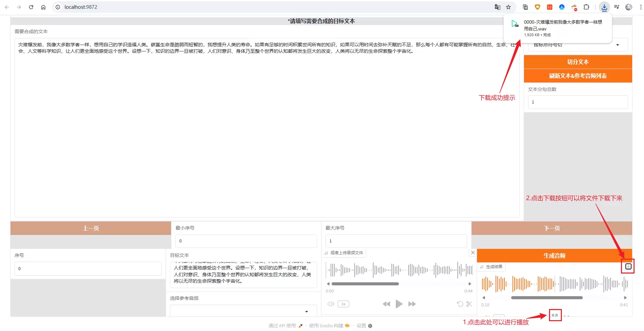Image resolution: width=644 pixels, height=331 pixels.
Task: Download the generated result audio file
Action: tap(628, 266)
